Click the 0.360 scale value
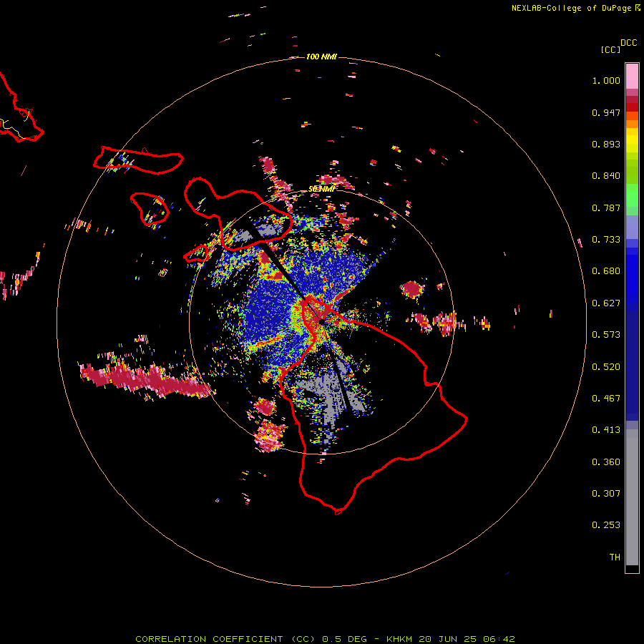The height and width of the screenshot is (644, 644). pyautogui.click(x=606, y=462)
